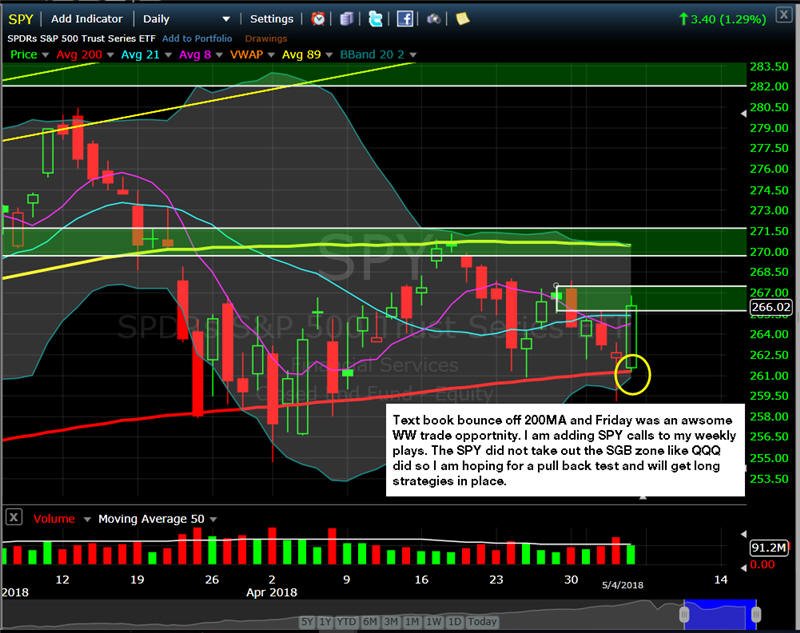Viewport: 800px width, 633px height.
Task: Click the yellow circle annotation on chart
Action: (x=633, y=374)
